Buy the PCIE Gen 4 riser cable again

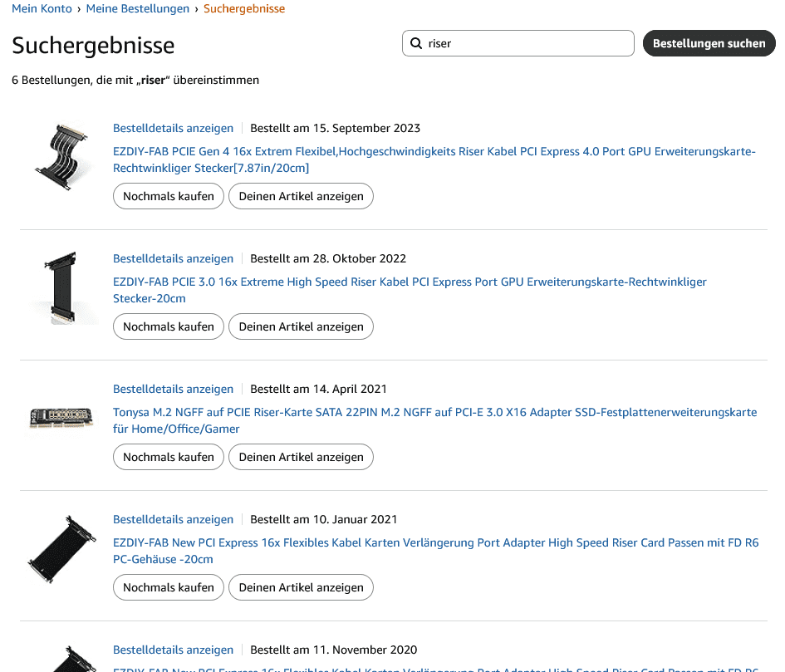[x=169, y=196]
